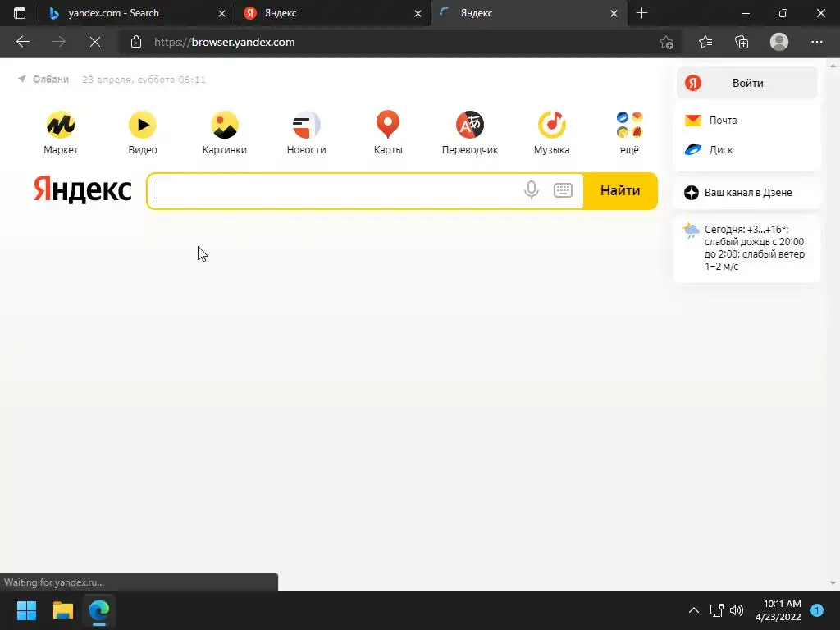The height and width of the screenshot is (630, 840).
Task: Switch to the second Яндекс tab
Action: click(332, 13)
